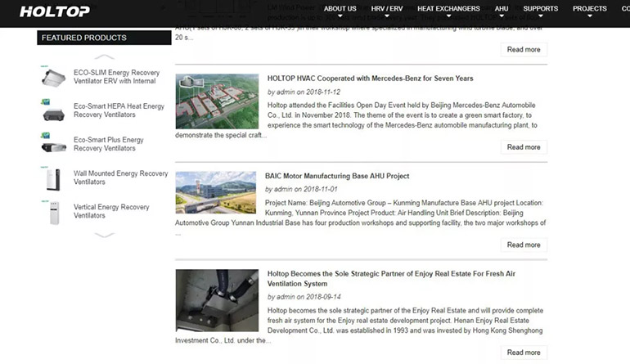Expand dropdown arrow under SUPPORTS
This screenshot has width=630, height=364.
541,16
